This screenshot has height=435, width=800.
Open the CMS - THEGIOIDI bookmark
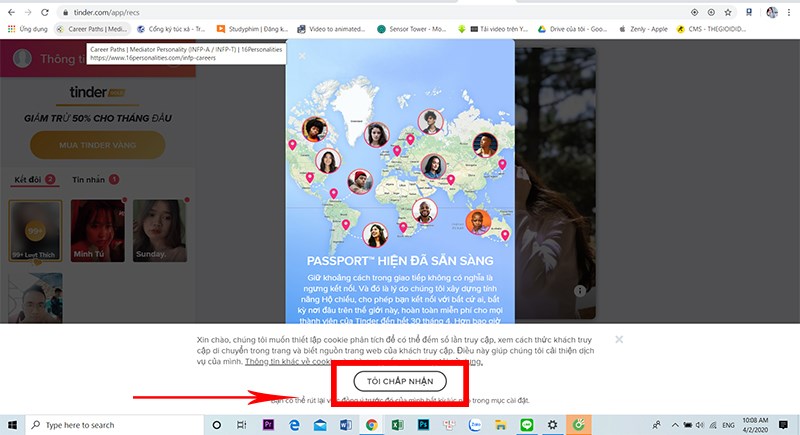point(711,29)
